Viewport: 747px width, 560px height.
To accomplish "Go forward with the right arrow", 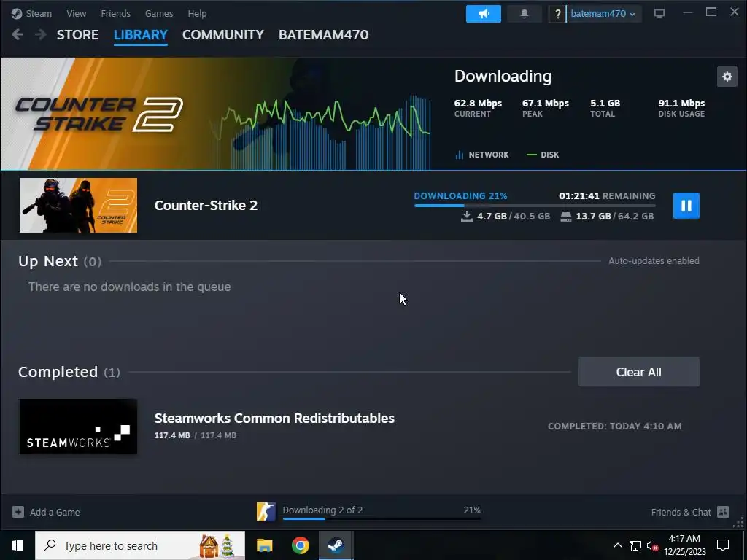I will 41,35.
